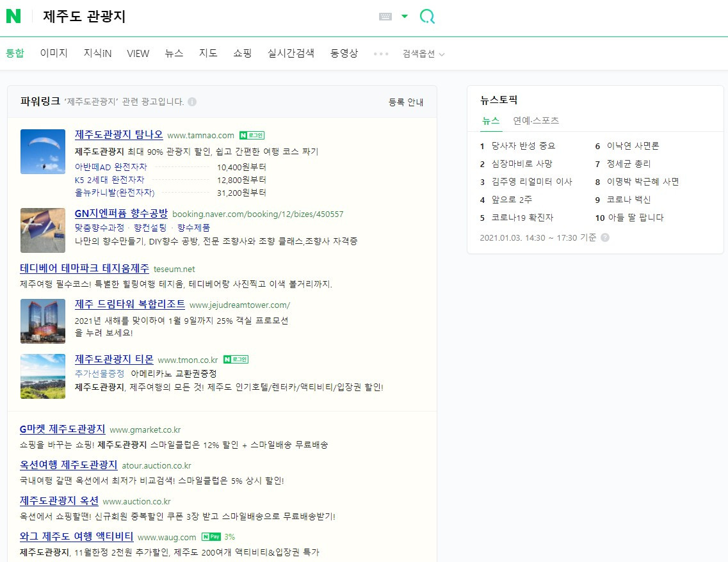The image size is (728, 562).
Task: Open the 추가선물증정 label link
Action: 99,374
